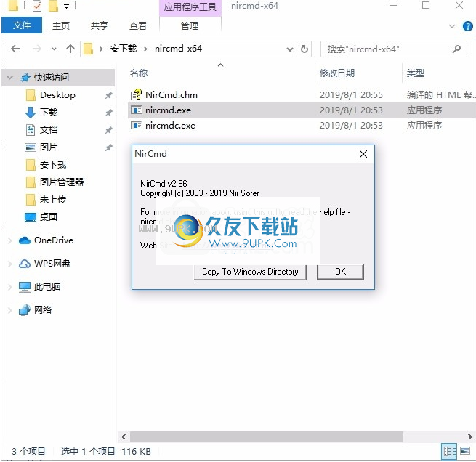Click nircmd-x64 in the address breadcrumb
The height and width of the screenshot is (462, 476).
click(x=178, y=49)
